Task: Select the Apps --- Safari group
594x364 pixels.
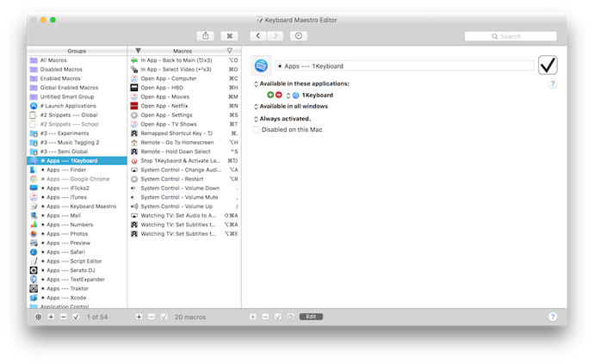Action: point(77,252)
